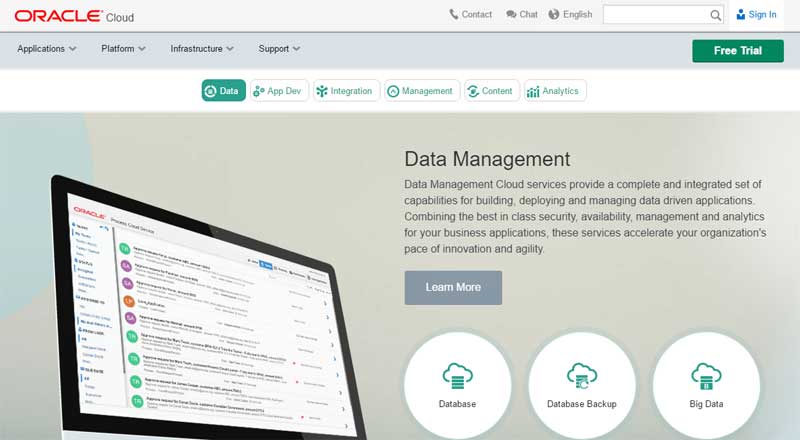This screenshot has height=440, width=800.
Task: Click the Database label
Action: [x=457, y=404]
